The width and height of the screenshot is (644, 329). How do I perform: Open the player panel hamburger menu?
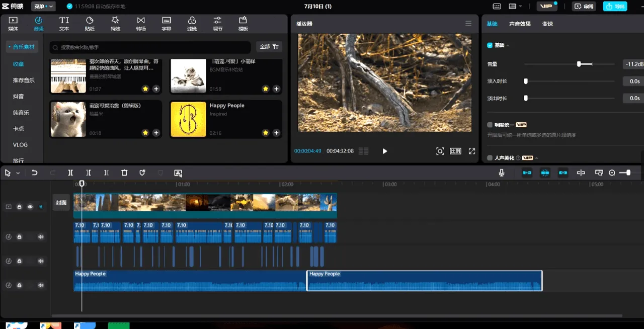tap(468, 24)
